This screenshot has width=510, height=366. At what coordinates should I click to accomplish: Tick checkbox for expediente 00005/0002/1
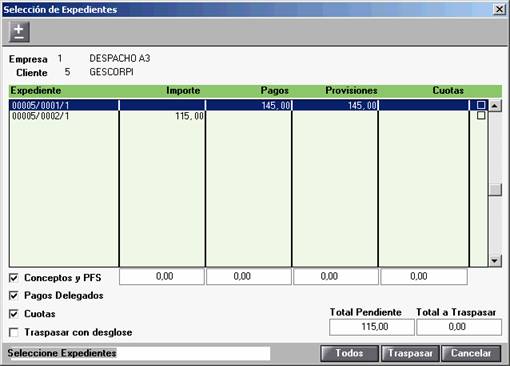[x=481, y=116]
